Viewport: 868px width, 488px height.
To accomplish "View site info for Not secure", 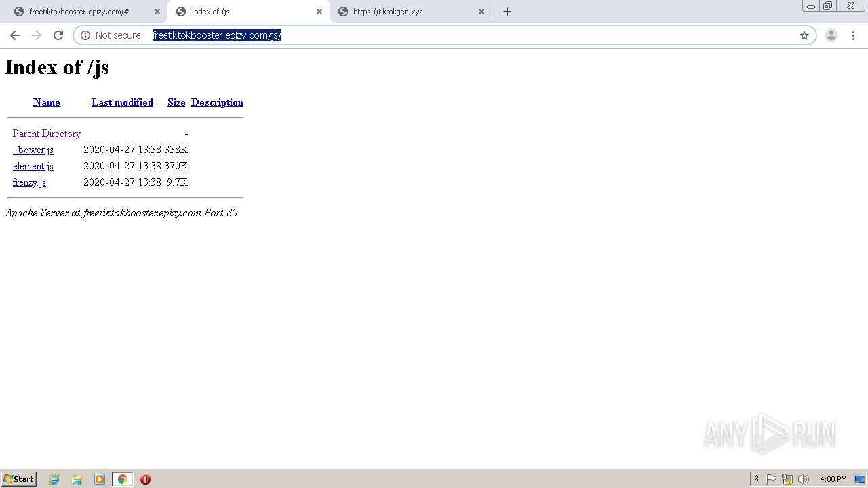I will (x=111, y=35).
